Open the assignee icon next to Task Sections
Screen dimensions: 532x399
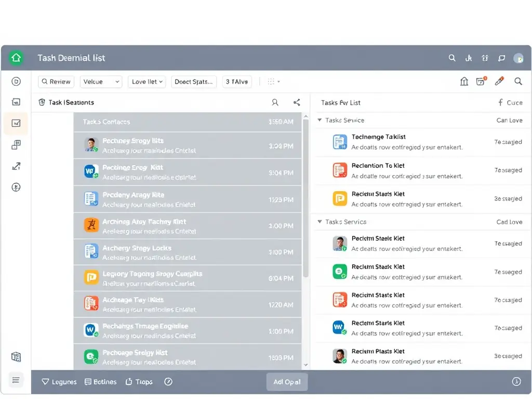point(275,102)
